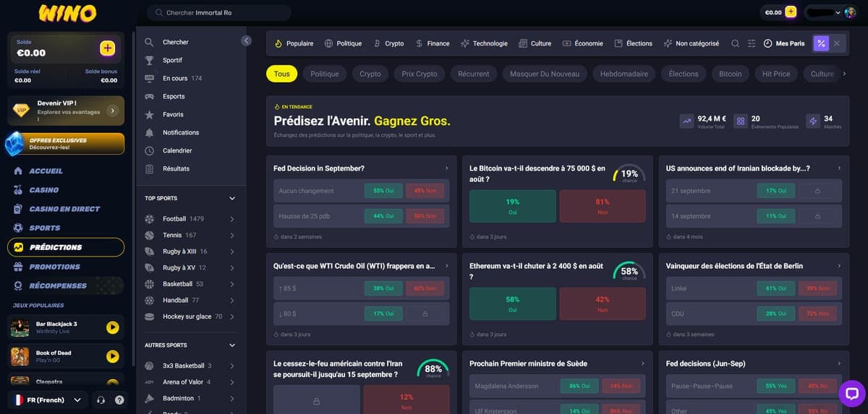
Task: Select the Hebdomadaire filter chip
Action: [x=624, y=74]
